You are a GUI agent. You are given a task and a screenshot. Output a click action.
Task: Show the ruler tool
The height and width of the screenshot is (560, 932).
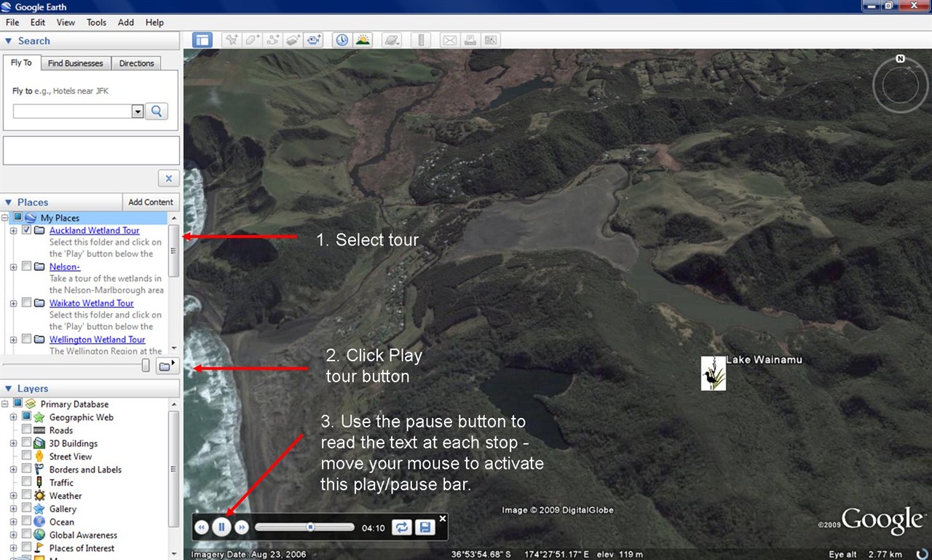[421, 40]
